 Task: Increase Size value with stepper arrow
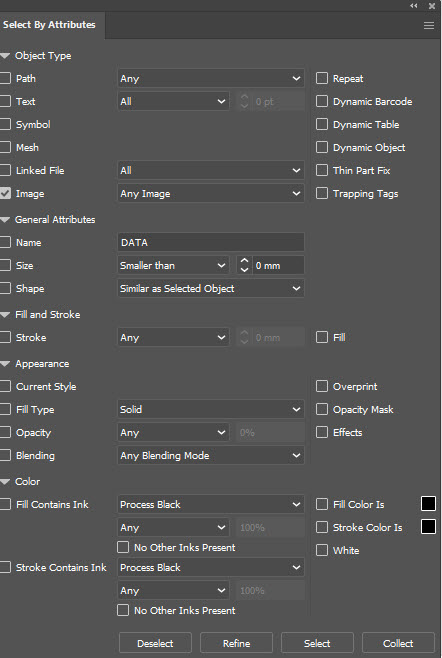244,261
